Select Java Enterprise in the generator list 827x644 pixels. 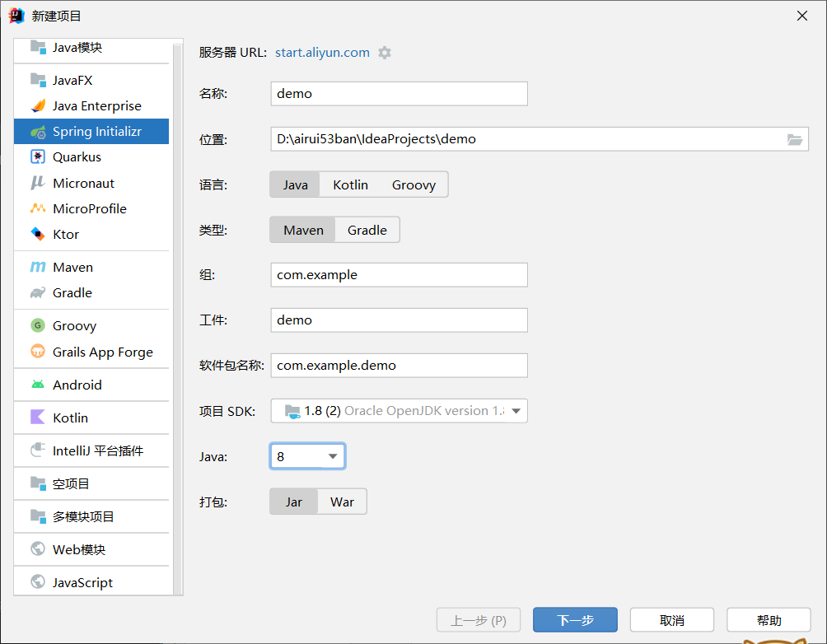point(96,105)
